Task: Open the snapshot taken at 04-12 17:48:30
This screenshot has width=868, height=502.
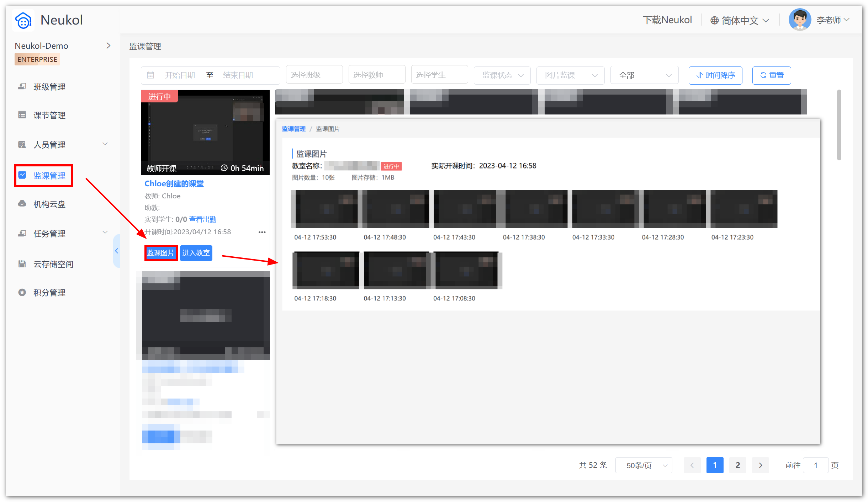Action: click(x=396, y=209)
